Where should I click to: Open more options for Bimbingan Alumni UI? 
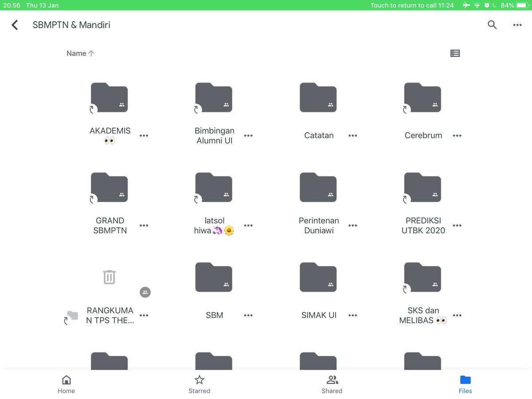pyautogui.click(x=248, y=136)
